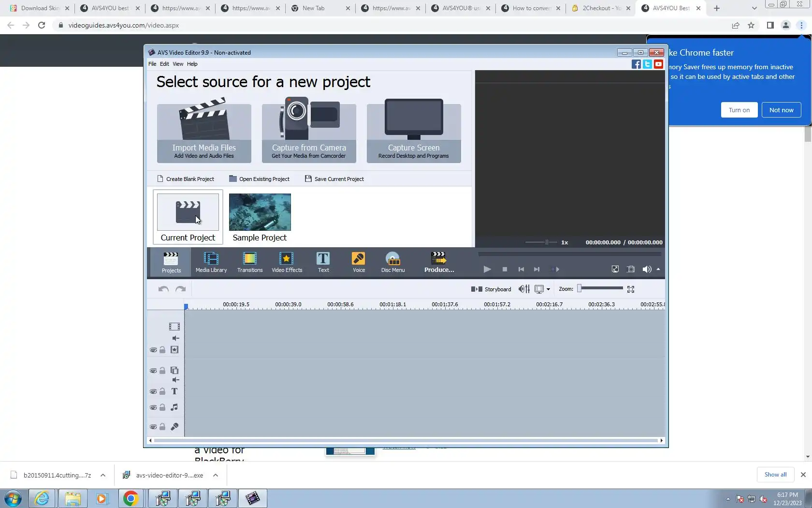Screen dimensions: 812x508
Task: Click the Undo arrow icon
Action: click(163, 289)
